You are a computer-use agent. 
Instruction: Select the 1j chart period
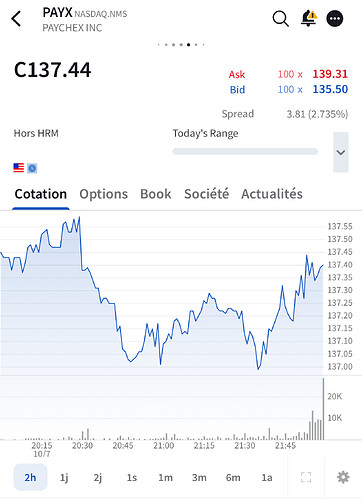coord(64,477)
